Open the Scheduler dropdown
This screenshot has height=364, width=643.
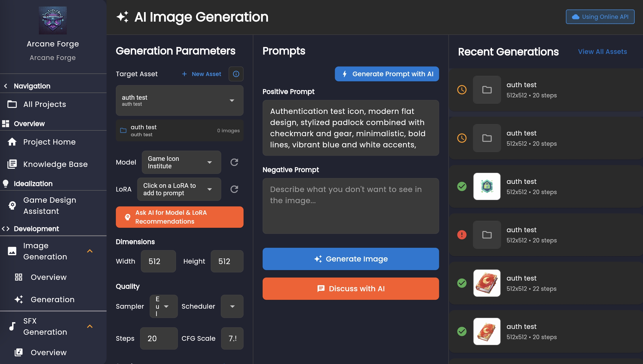point(232,306)
